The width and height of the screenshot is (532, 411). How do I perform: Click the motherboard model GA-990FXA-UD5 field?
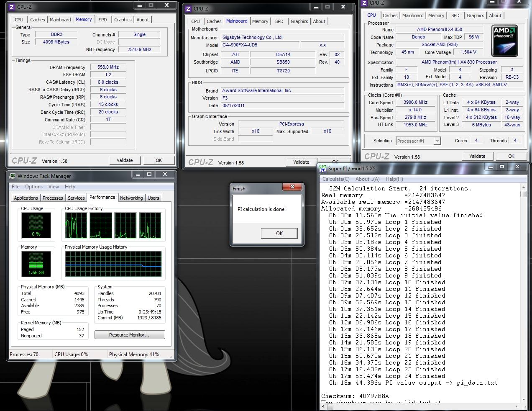coord(259,45)
